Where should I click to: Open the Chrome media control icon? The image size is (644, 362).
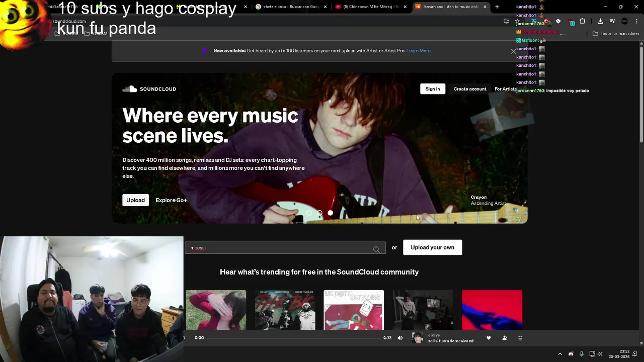(x=612, y=21)
